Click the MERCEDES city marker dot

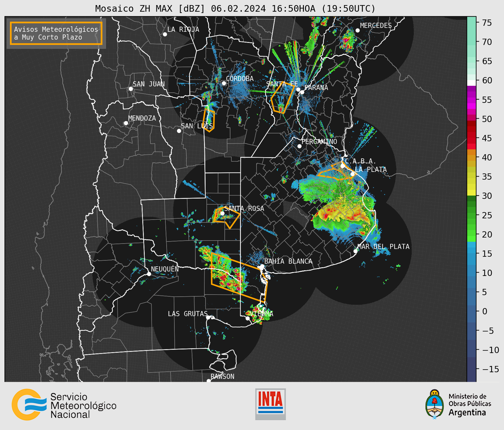(358, 31)
